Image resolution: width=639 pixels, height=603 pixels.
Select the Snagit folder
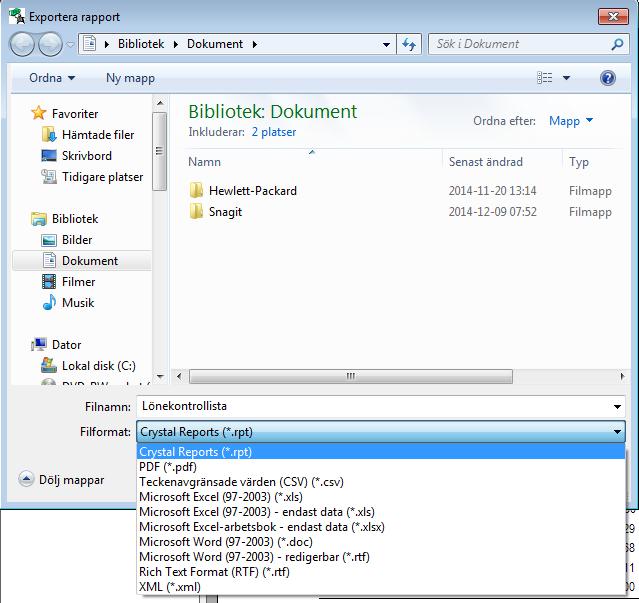click(x=225, y=212)
